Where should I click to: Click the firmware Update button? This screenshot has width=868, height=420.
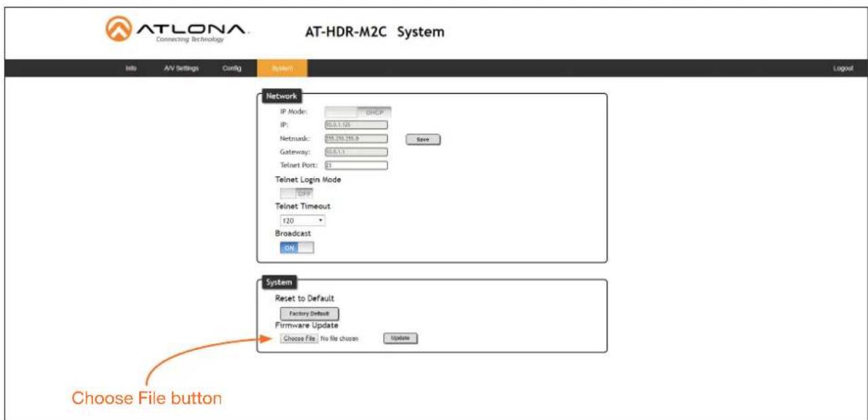[400, 338]
